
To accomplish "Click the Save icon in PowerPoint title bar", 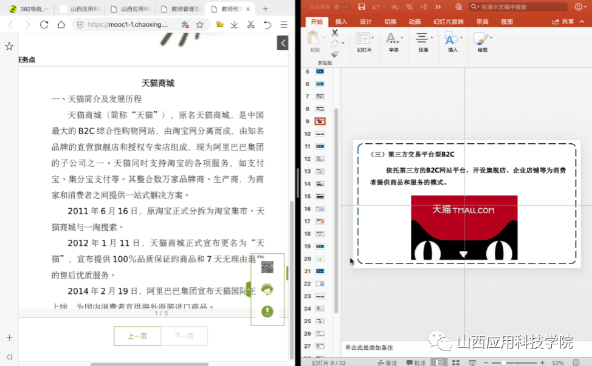I will [361, 6].
